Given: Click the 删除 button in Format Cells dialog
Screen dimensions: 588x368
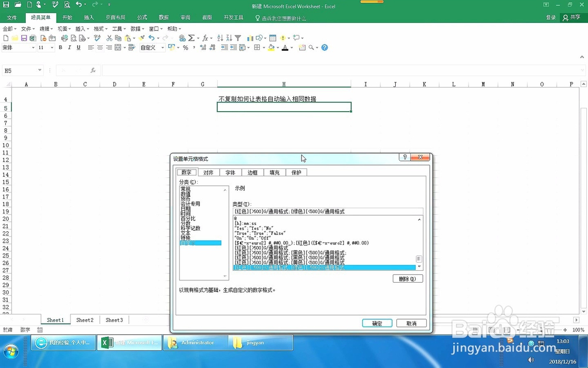Looking at the screenshot, I should [x=407, y=279].
